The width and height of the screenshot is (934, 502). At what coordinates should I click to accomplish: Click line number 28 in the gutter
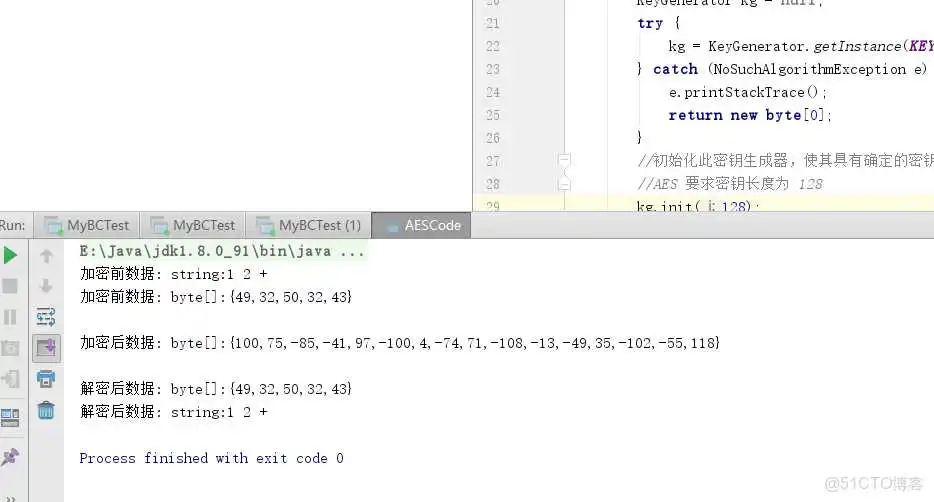tap(493, 184)
